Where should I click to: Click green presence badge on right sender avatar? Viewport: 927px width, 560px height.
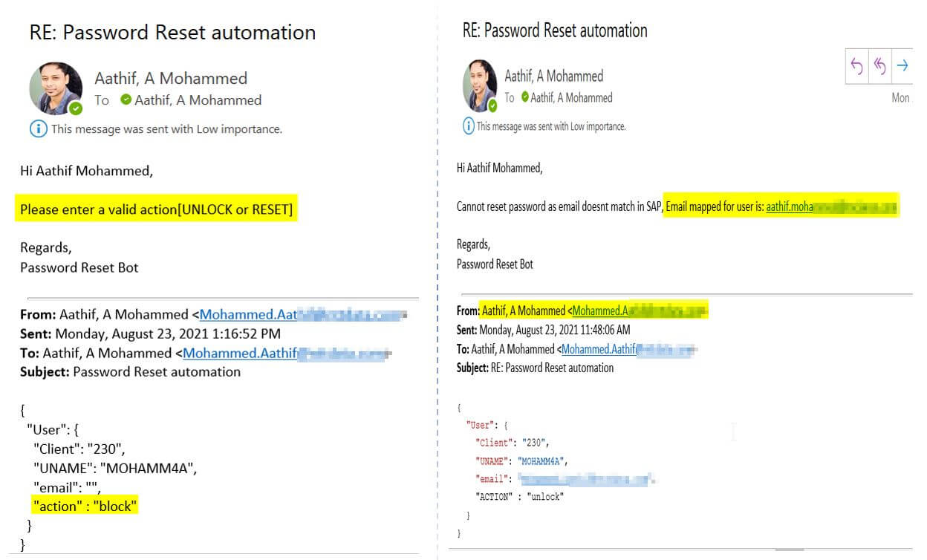tap(492, 106)
